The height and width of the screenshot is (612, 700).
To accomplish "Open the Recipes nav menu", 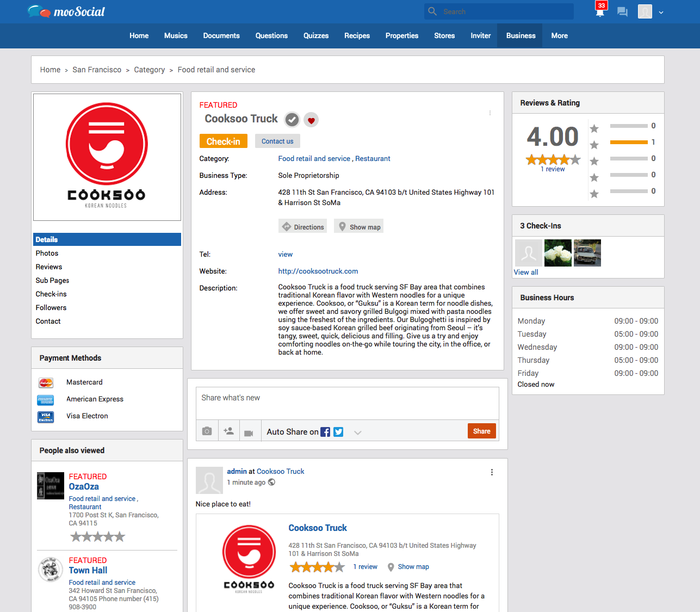I will [x=357, y=35].
